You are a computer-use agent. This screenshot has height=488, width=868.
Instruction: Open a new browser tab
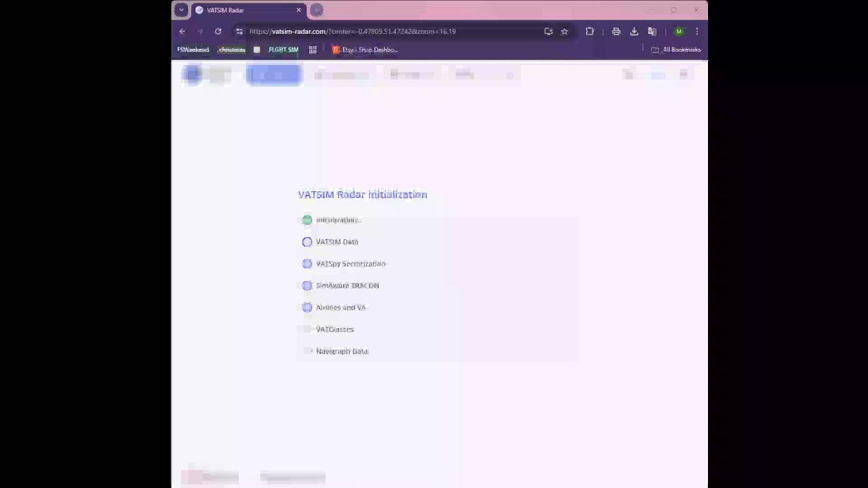pyautogui.click(x=317, y=10)
